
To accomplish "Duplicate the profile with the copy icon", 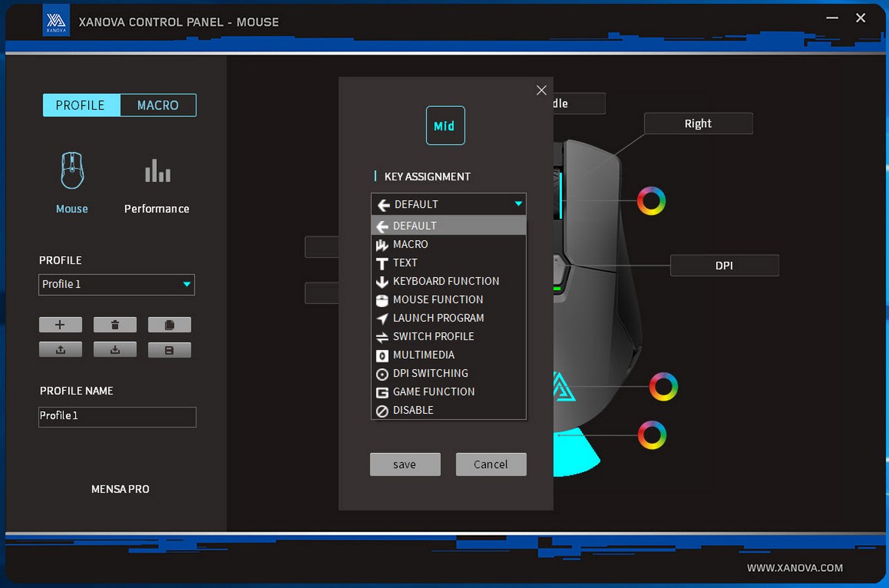I will [x=169, y=325].
